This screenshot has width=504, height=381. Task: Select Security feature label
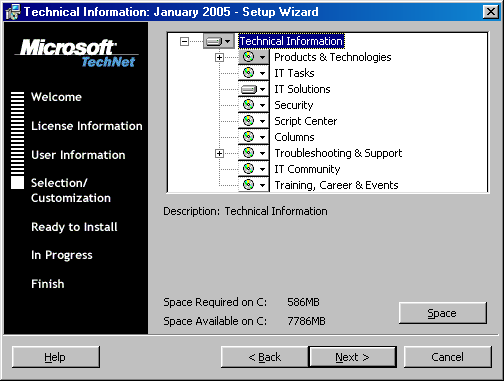pos(294,105)
